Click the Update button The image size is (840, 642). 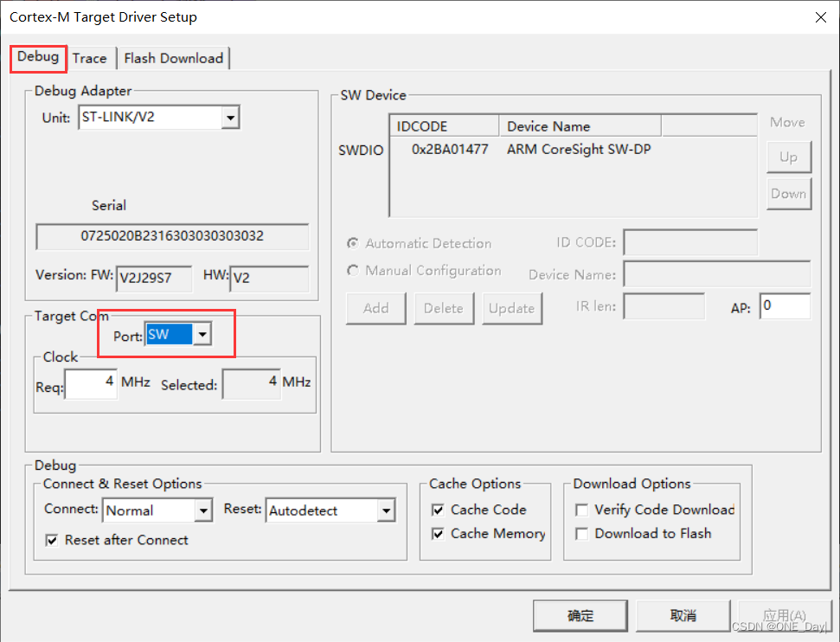pyautogui.click(x=511, y=308)
